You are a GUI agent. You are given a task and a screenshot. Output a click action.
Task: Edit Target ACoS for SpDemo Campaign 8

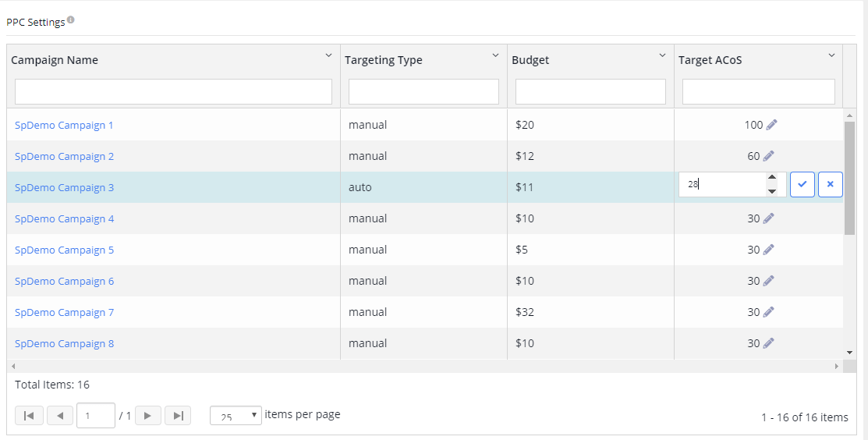coord(768,344)
